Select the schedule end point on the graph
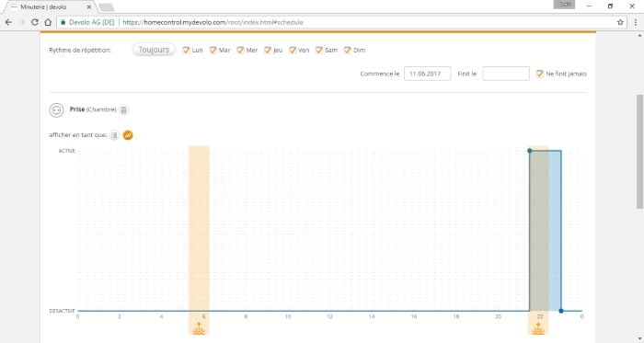 (561, 311)
